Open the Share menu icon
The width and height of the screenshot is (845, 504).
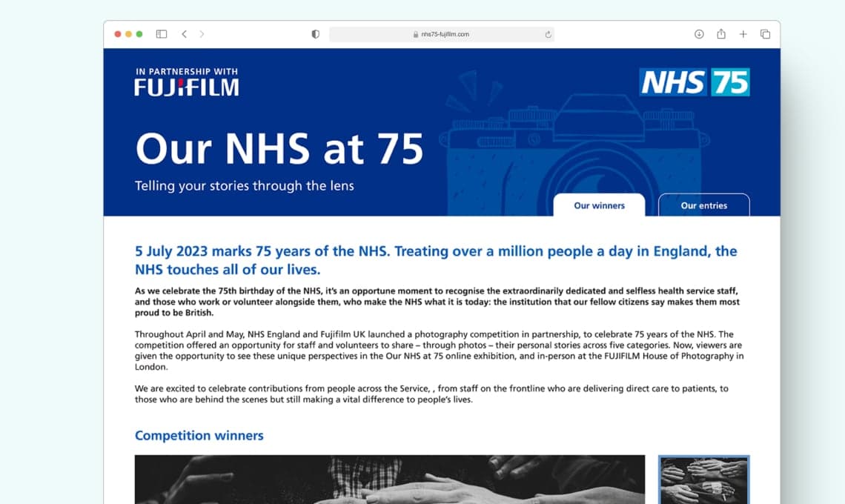tap(721, 34)
